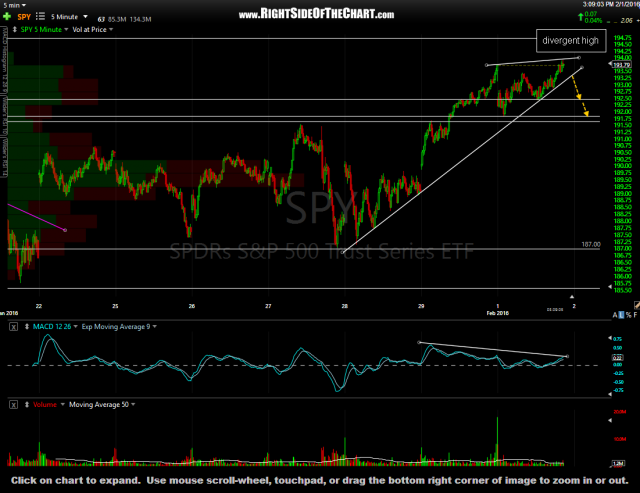Click the endpoint handle of the magenta trendline

(65, 230)
